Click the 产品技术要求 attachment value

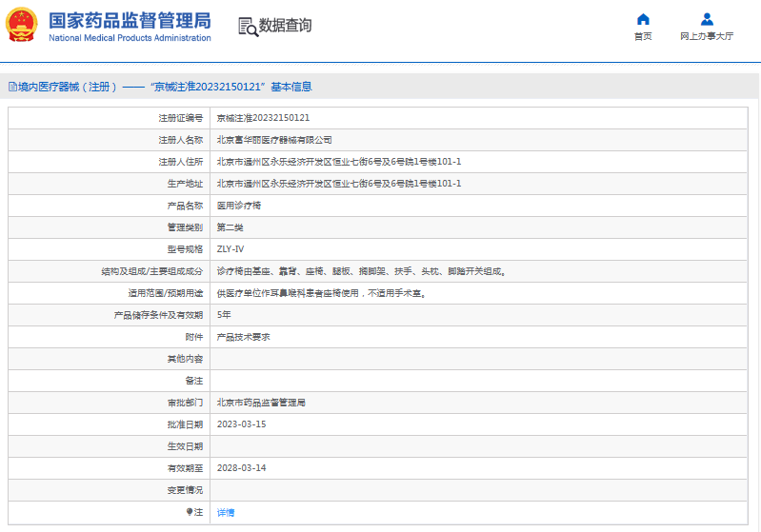tap(244, 337)
